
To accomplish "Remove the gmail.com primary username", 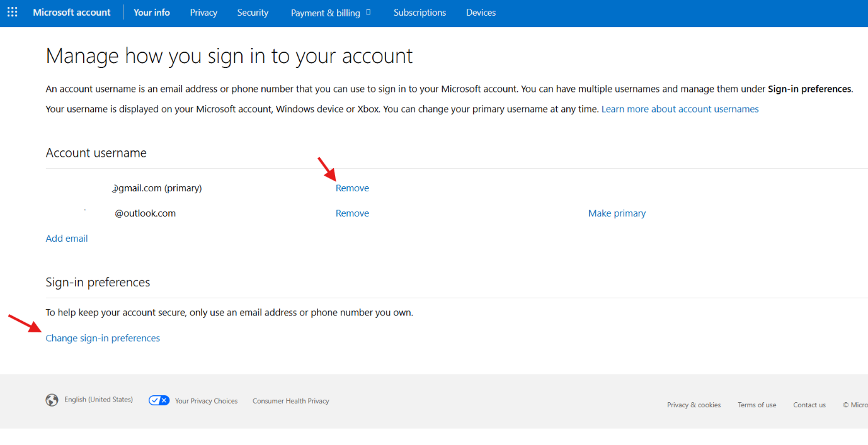I will pos(352,188).
